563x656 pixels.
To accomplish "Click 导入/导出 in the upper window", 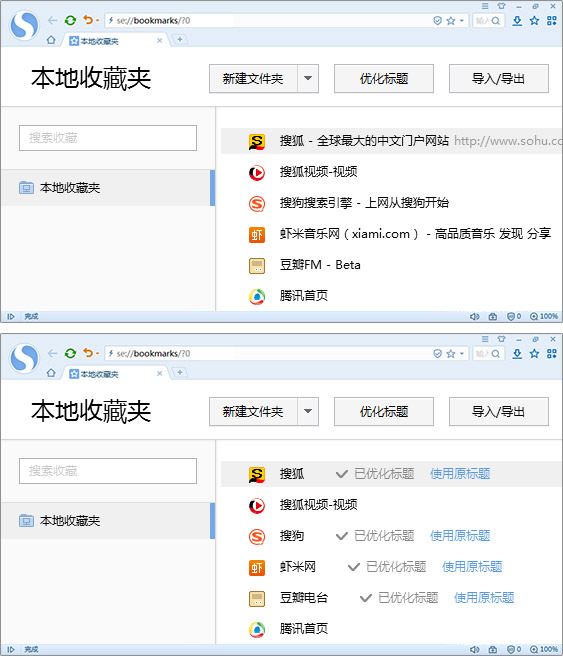I will [499, 79].
